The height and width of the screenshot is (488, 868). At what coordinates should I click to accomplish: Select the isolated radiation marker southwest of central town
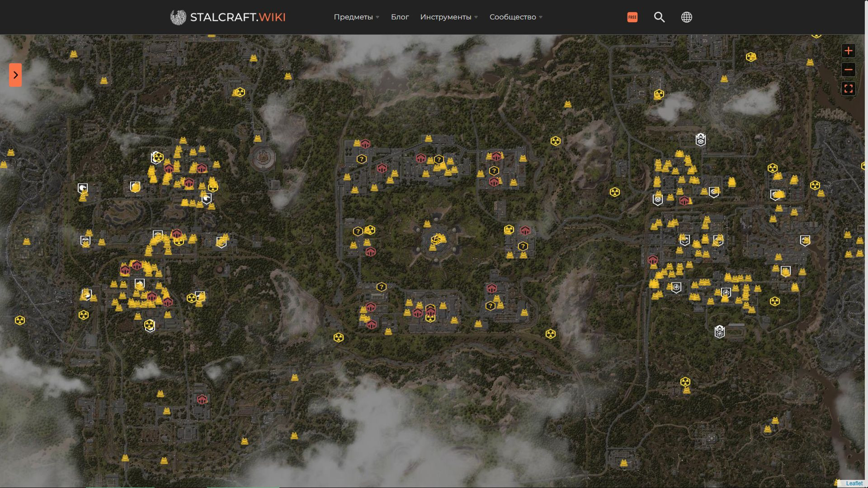click(339, 338)
